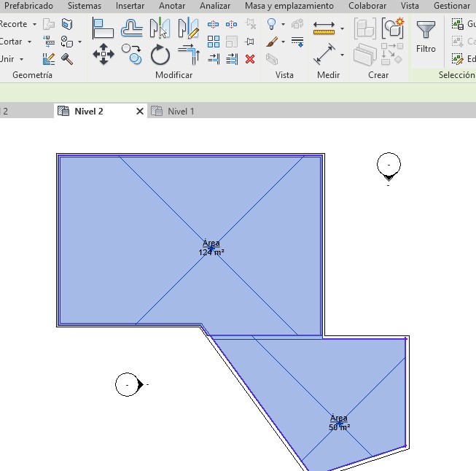Click the Create Similar icon
476x471 pixels.
(x=393, y=28)
